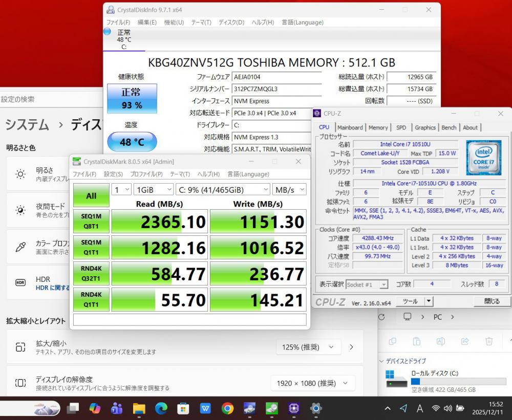Collapse the デバイスとドライブ group

(x=381, y=361)
